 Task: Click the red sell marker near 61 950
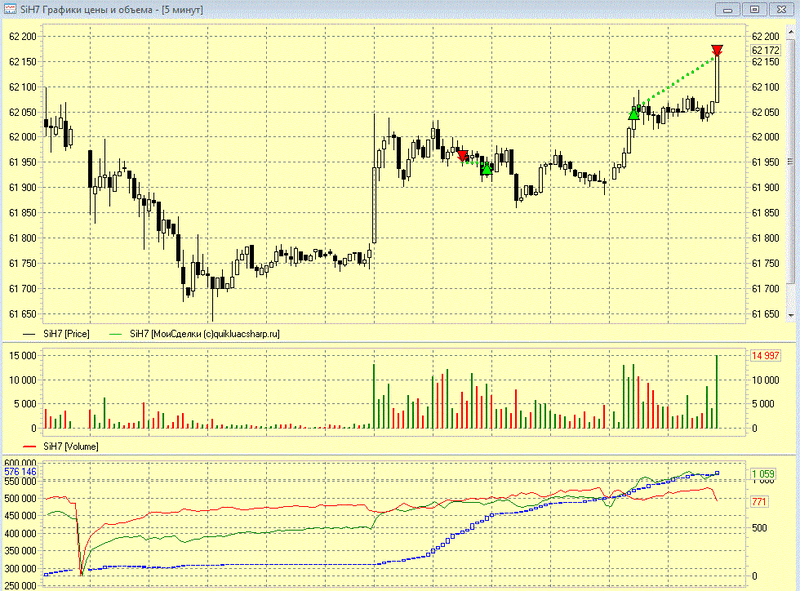coord(463,156)
